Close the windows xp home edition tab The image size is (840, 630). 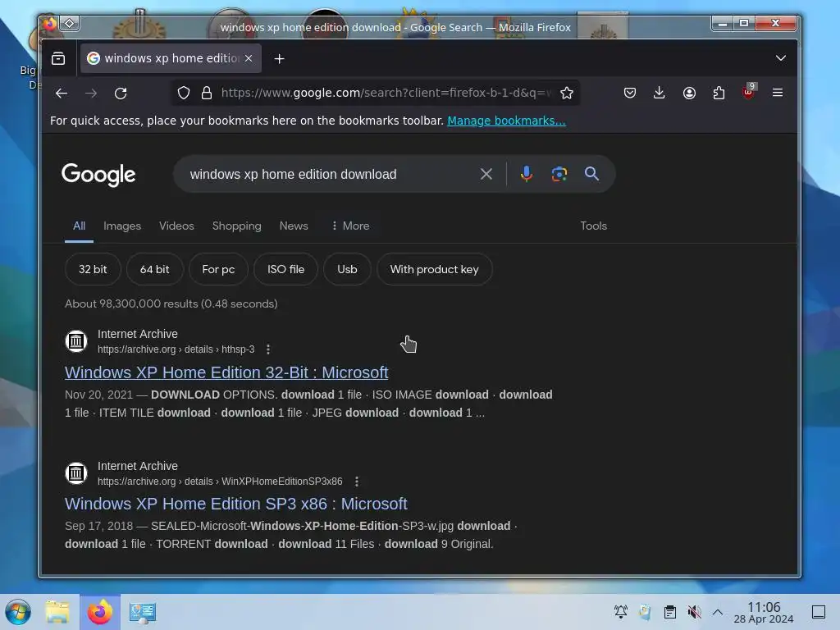[x=249, y=58]
